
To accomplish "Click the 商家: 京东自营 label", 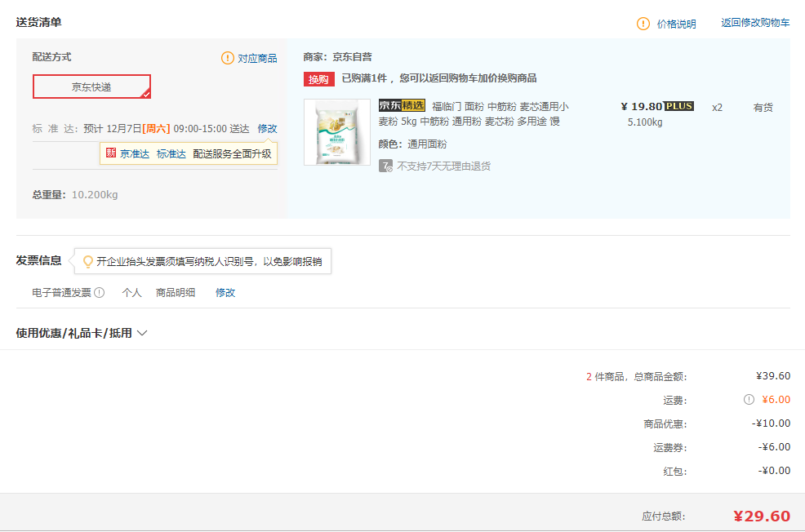I will [x=337, y=57].
